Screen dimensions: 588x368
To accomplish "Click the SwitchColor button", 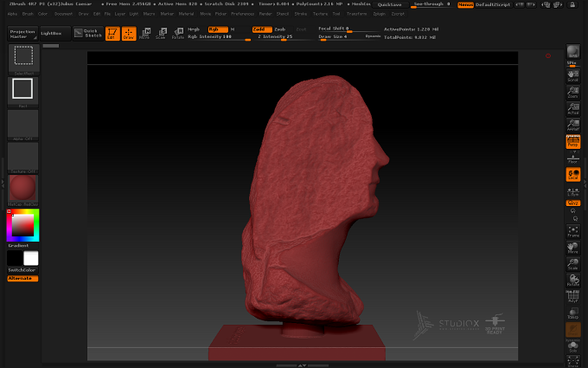I will click(x=22, y=270).
